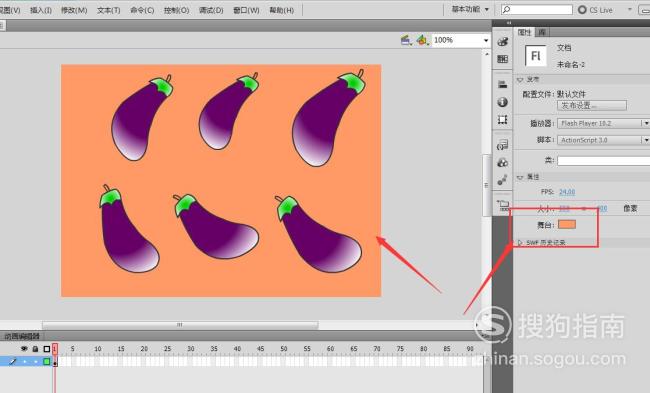Switch to the 动画编辑器 tab
This screenshot has width=650, height=393.
22,336
